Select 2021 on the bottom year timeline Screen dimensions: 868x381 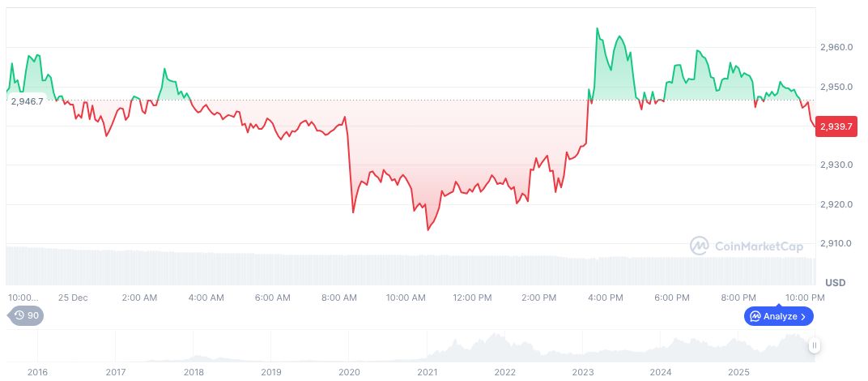pyautogui.click(x=427, y=372)
